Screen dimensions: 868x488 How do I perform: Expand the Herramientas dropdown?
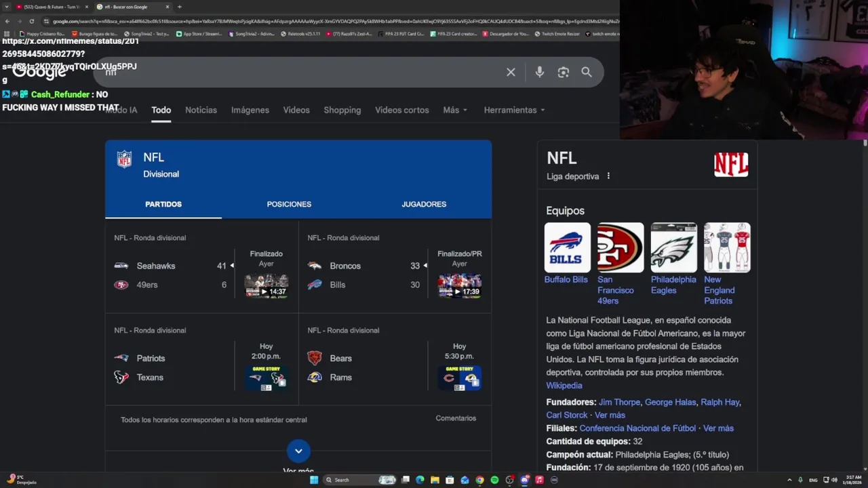[515, 110]
